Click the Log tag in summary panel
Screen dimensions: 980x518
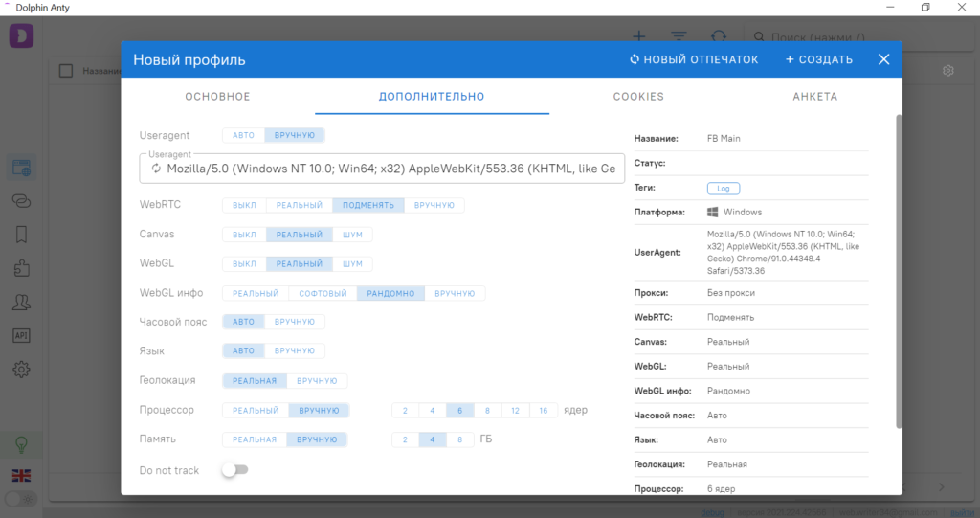(724, 189)
